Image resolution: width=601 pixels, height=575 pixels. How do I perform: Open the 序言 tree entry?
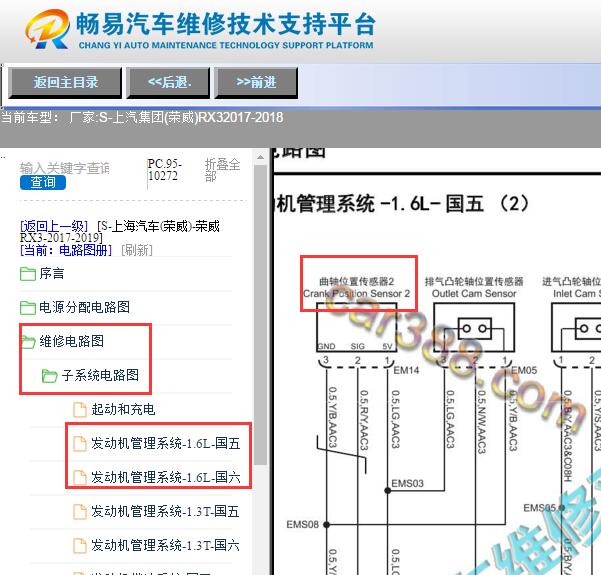52,274
